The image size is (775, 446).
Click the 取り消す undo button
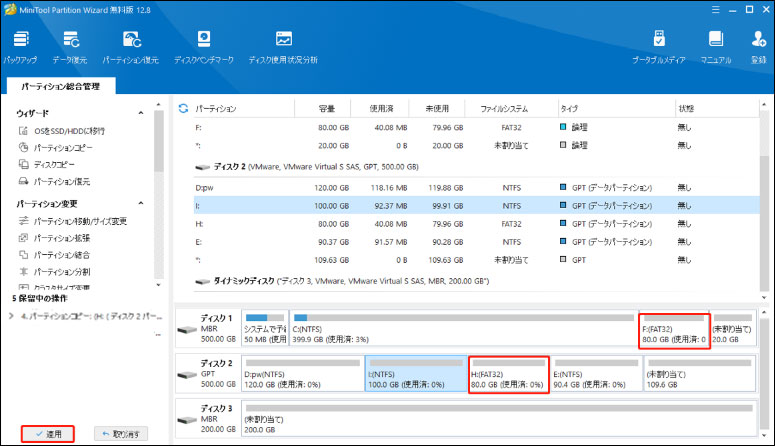click(x=121, y=434)
